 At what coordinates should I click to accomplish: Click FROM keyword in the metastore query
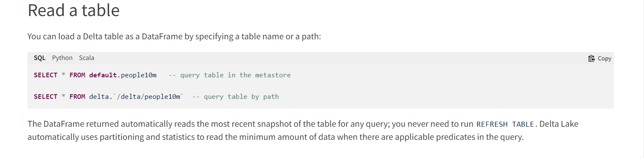[x=77, y=75]
